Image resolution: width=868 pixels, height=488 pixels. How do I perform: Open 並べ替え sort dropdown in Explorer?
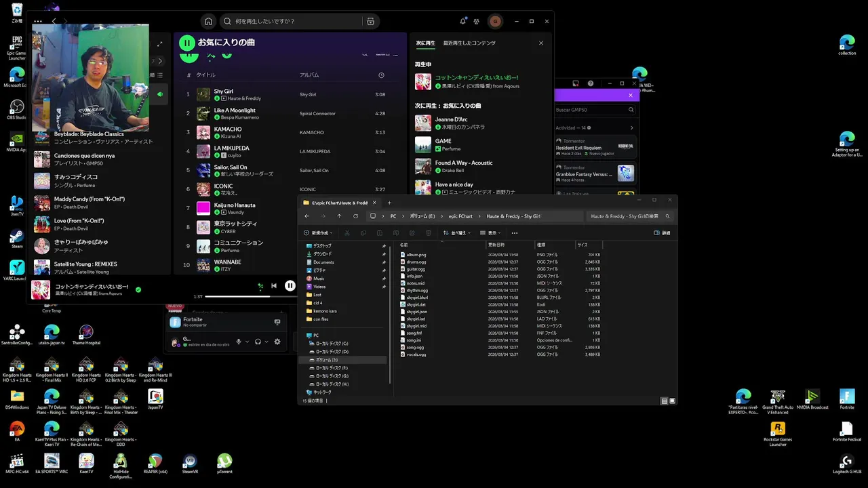click(x=458, y=233)
